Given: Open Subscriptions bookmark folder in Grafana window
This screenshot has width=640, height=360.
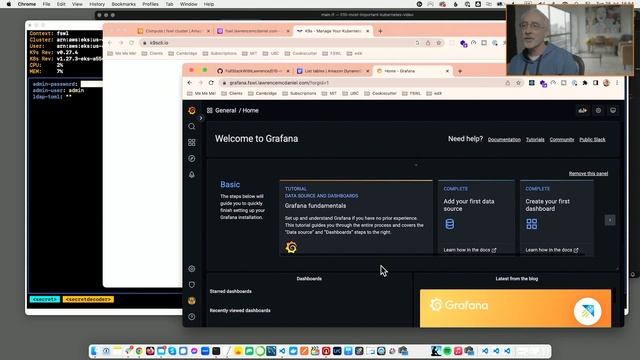Looking at the screenshot, I should pos(299,93).
